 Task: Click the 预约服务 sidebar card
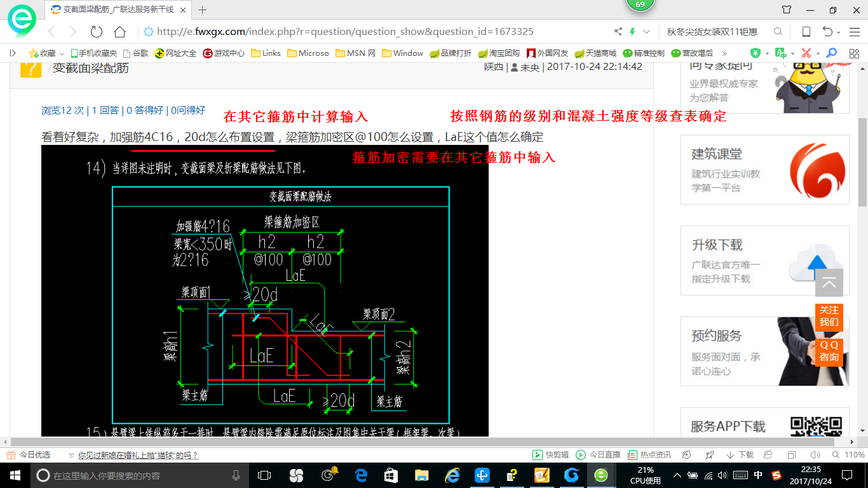click(764, 351)
